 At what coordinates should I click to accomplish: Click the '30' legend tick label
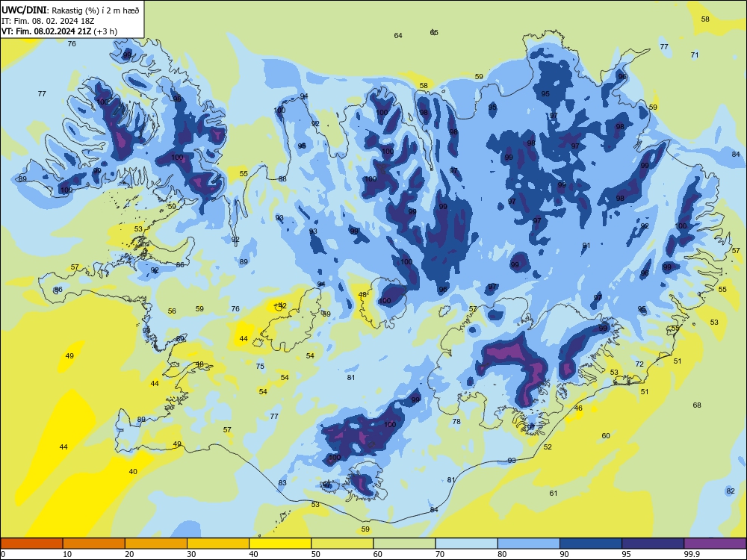(191, 554)
